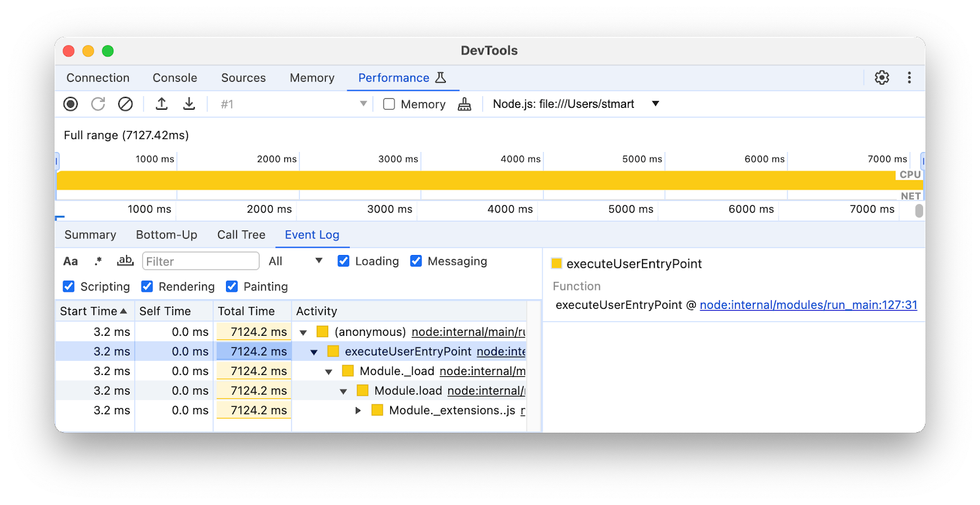
Task: Switch to the Console tab
Action: (x=175, y=78)
